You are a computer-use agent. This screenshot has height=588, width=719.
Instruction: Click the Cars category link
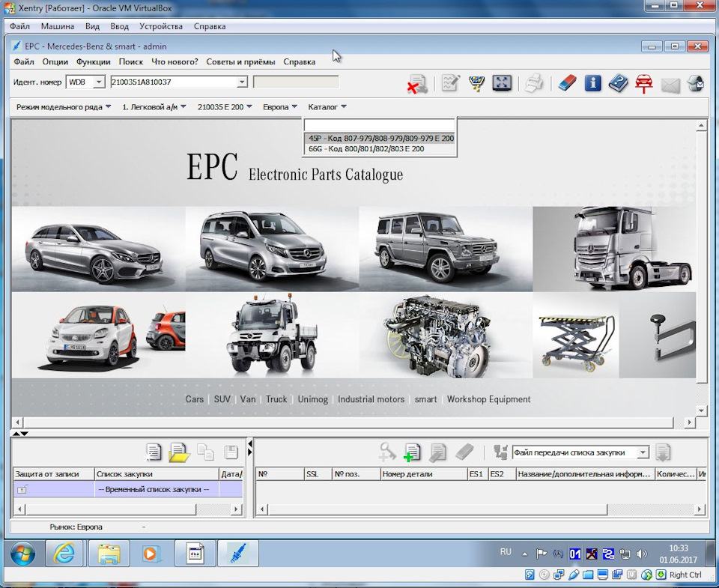point(195,399)
